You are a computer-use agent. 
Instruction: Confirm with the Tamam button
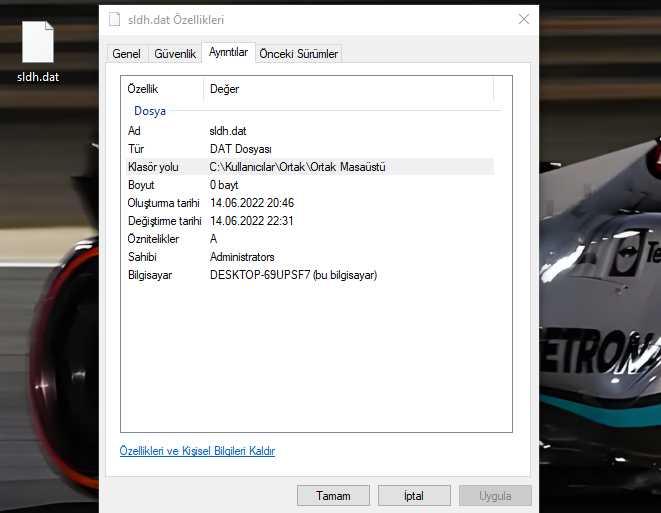[333, 495]
